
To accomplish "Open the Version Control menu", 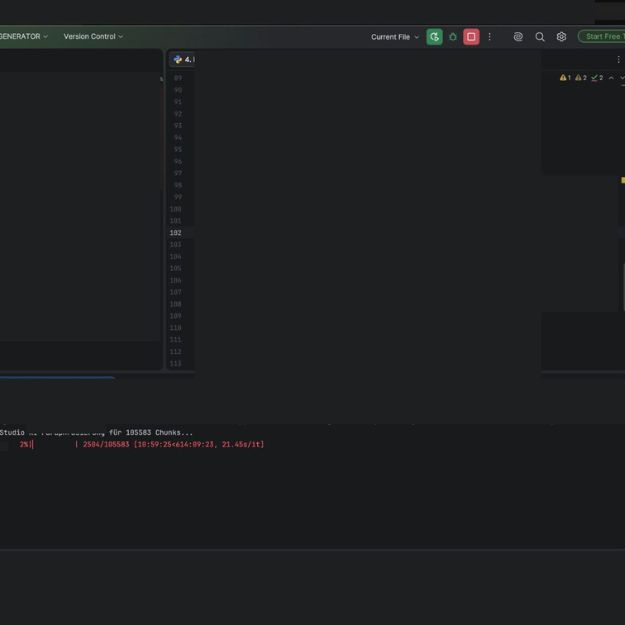I will coord(93,37).
